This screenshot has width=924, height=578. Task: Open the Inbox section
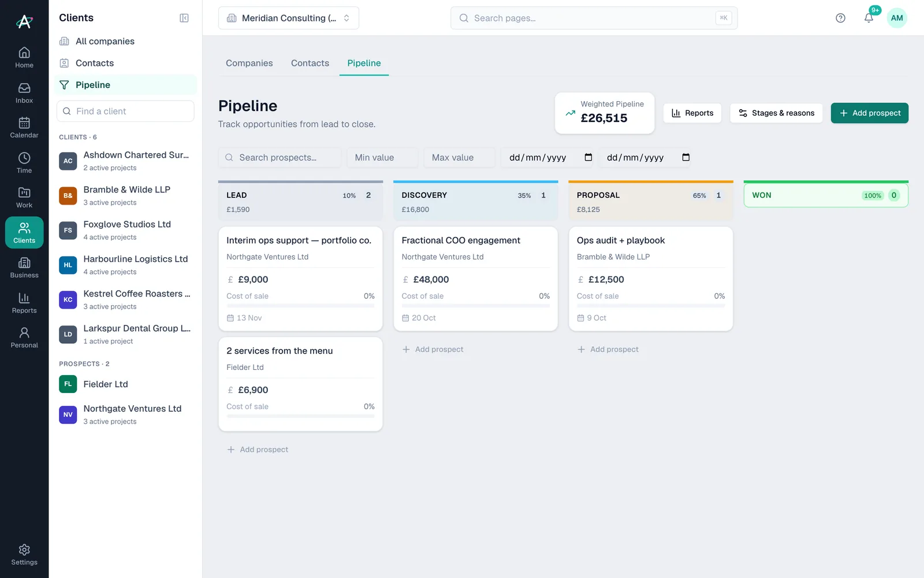click(24, 93)
